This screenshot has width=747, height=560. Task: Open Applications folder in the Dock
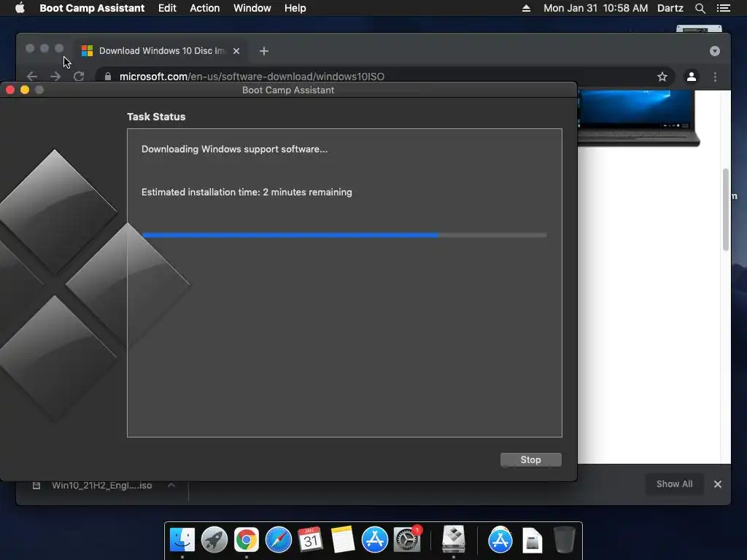(500, 540)
